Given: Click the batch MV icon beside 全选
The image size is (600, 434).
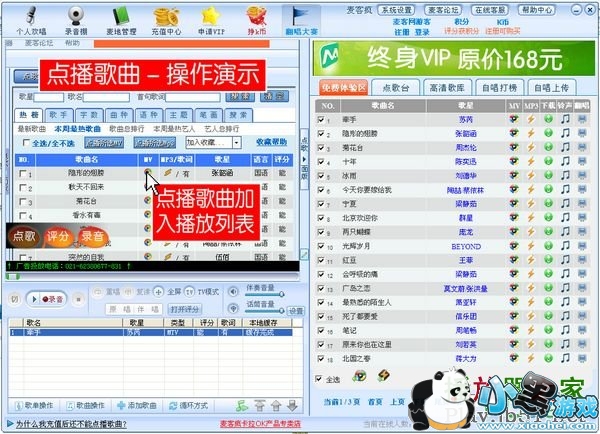Looking at the screenshot, I should 359,376.
